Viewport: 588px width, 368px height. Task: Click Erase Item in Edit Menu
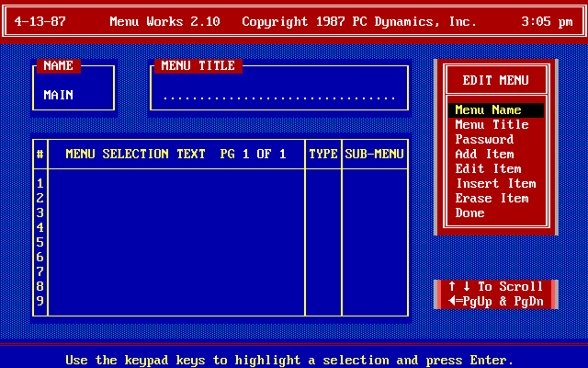[x=492, y=198]
